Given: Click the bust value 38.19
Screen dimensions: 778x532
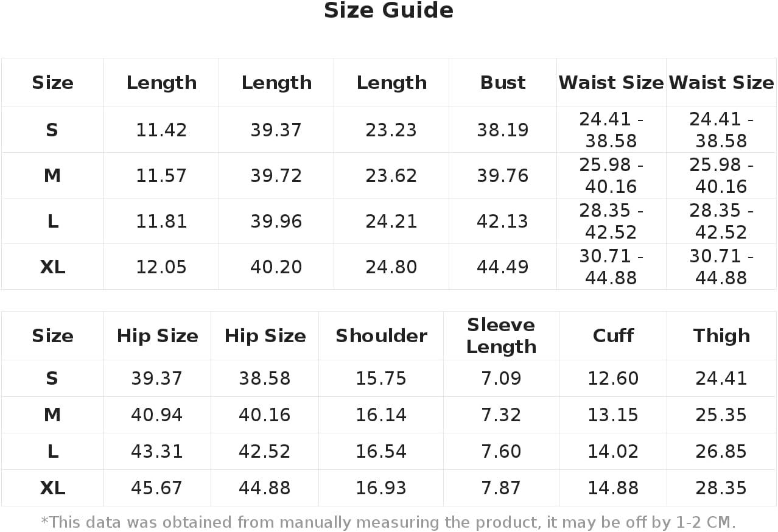Looking at the screenshot, I should (x=503, y=130).
